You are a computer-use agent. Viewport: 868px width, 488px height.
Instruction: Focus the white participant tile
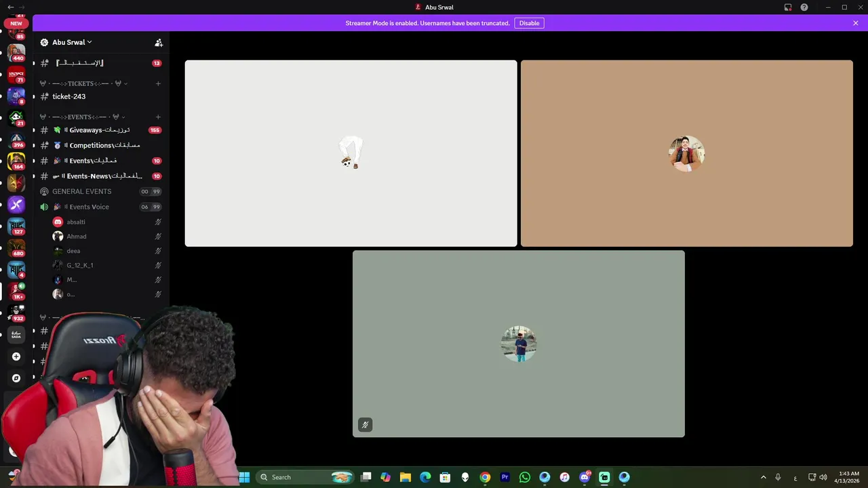point(351,153)
